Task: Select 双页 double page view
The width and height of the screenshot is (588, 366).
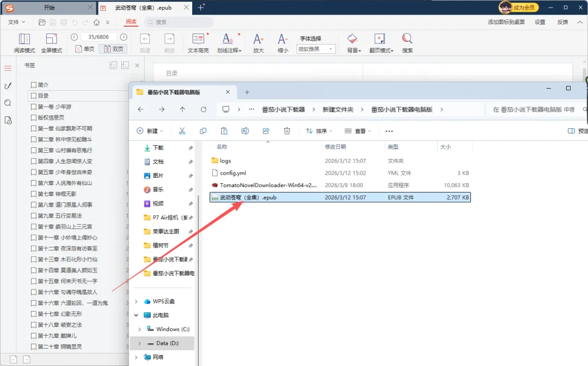Action: click(113, 49)
